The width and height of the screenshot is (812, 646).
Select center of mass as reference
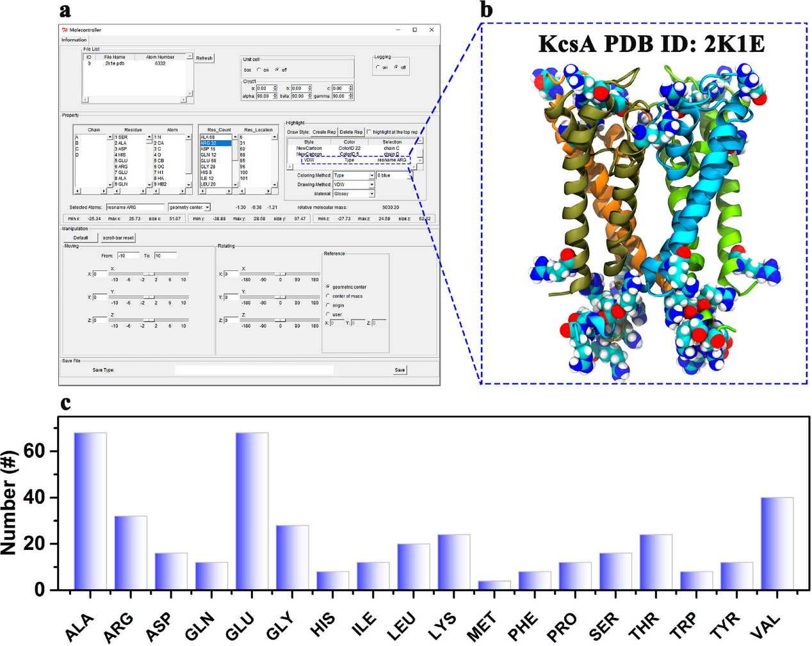tap(328, 296)
